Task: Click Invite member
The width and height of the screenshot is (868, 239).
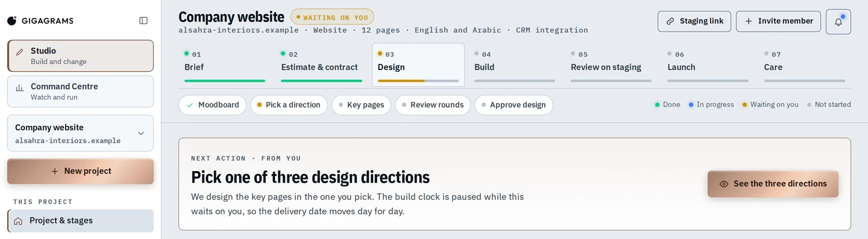Action: pyautogui.click(x=778, y=21)
